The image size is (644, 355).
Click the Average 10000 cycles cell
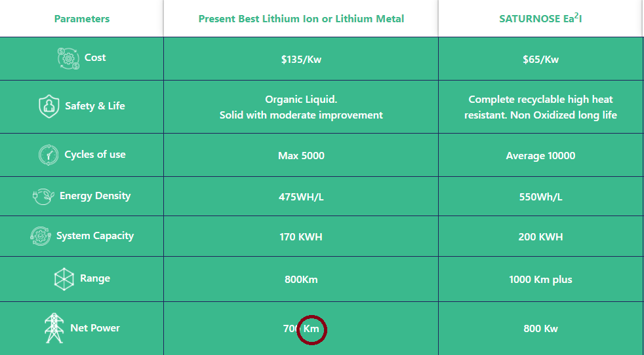pos(540,156)
